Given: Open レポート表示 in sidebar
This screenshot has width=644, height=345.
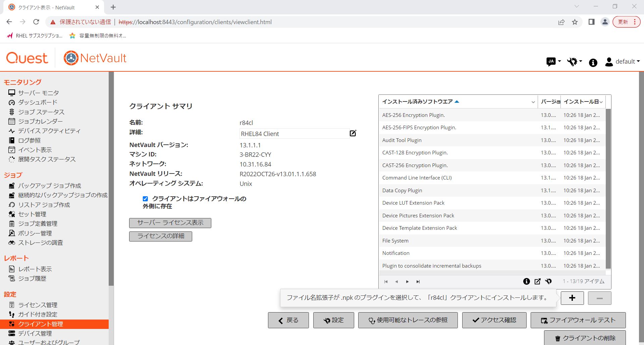Looking at the screenshot, I should point(35,269).
